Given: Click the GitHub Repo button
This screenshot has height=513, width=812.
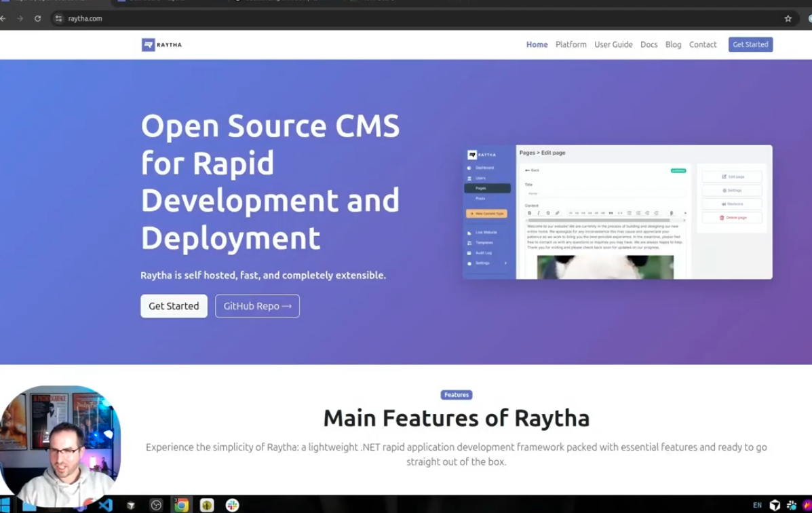Looking at the screenshot, I should click(257, 306).
